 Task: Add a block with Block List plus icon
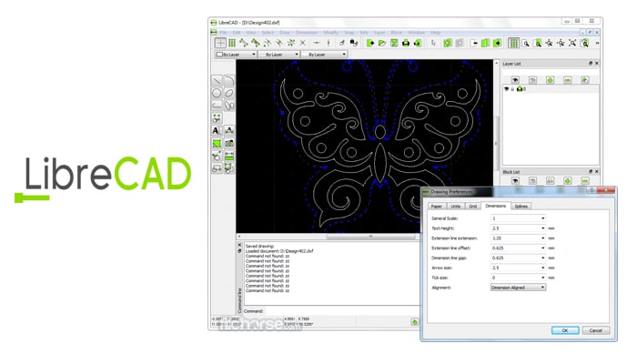pos(568,181)
